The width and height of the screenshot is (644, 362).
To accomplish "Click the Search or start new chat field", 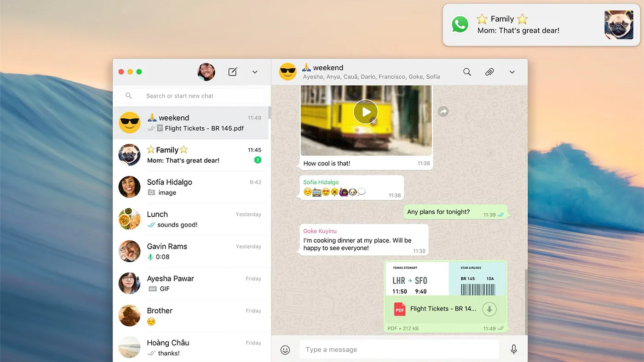I will point(191,96).
